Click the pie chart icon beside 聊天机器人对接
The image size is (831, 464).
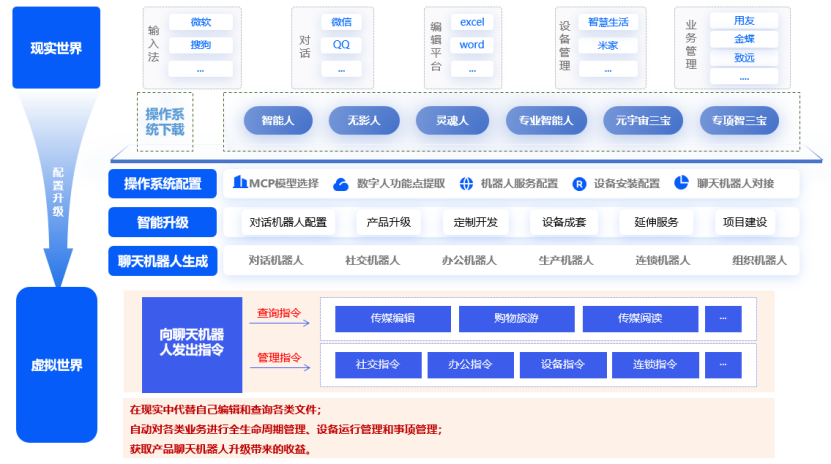681,183
